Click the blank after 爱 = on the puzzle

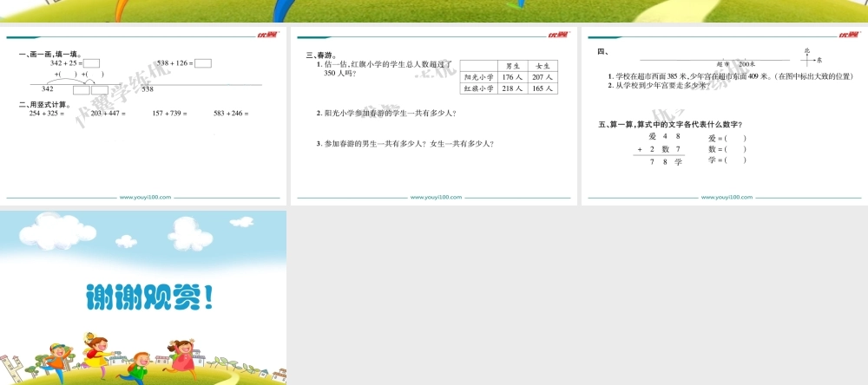pyautogui.click(x=734, y=138)
